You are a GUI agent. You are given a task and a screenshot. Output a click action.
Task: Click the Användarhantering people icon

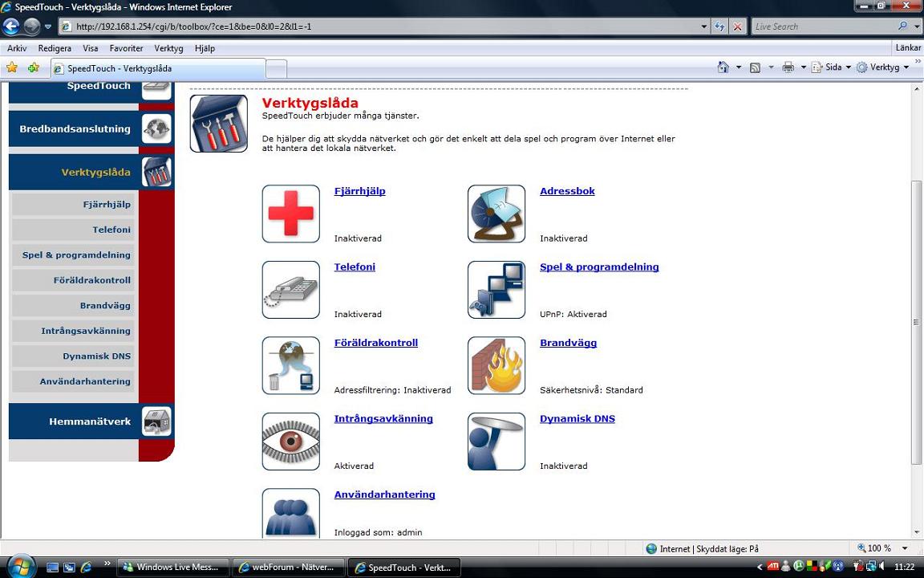click(x=290, y=513)
